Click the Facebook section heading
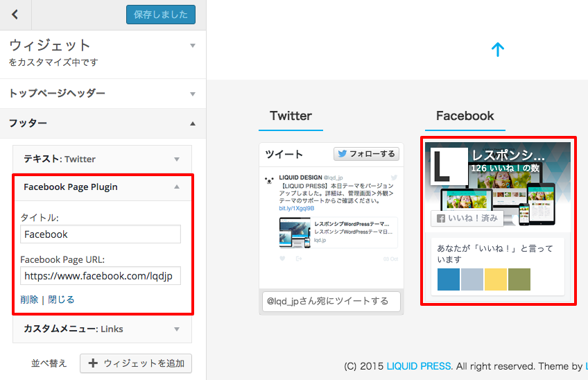This screenshot has height=380, width=588. pyautogui.click(x=465, y=116)
